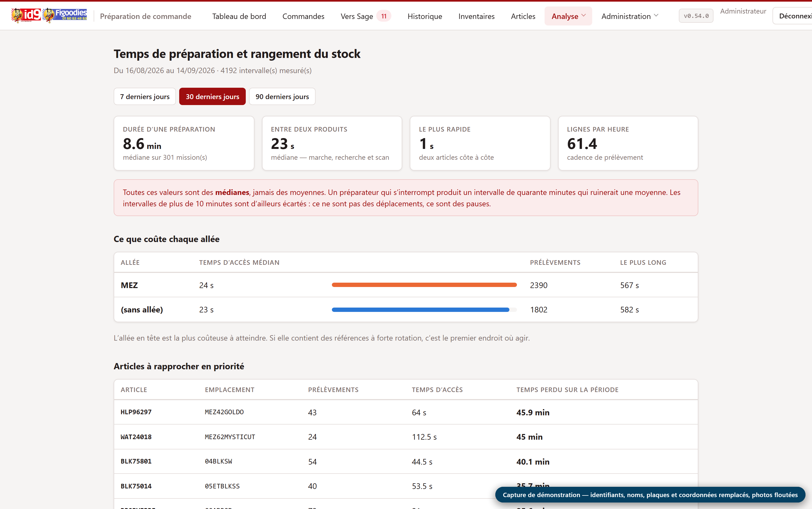Click article BLK75801
Screen dimensions: 812x509
136,462
